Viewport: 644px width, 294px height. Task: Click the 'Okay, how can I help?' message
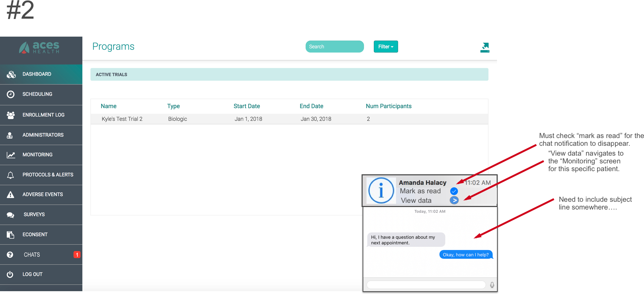click(466, 255)
